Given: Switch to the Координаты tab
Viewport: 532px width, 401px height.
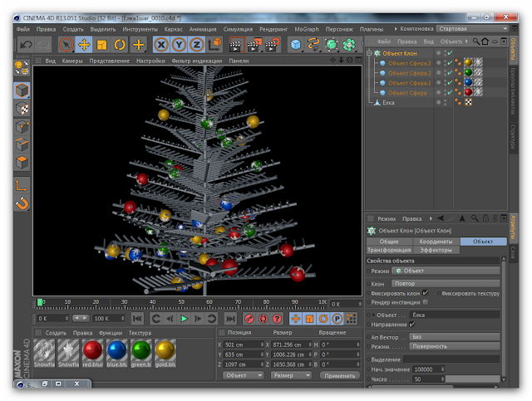Looking at the screenshot, I should [x=436, y=241].
